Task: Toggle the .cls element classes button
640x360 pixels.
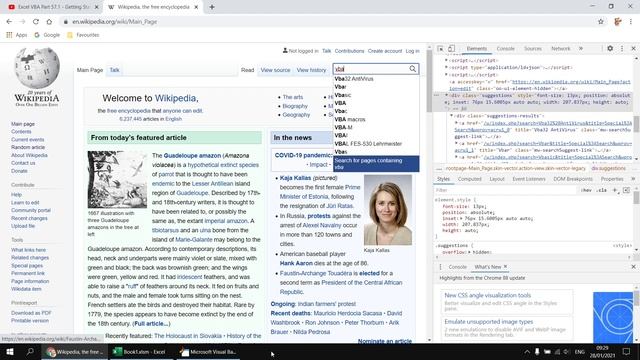Action: (x=601, y=190)
